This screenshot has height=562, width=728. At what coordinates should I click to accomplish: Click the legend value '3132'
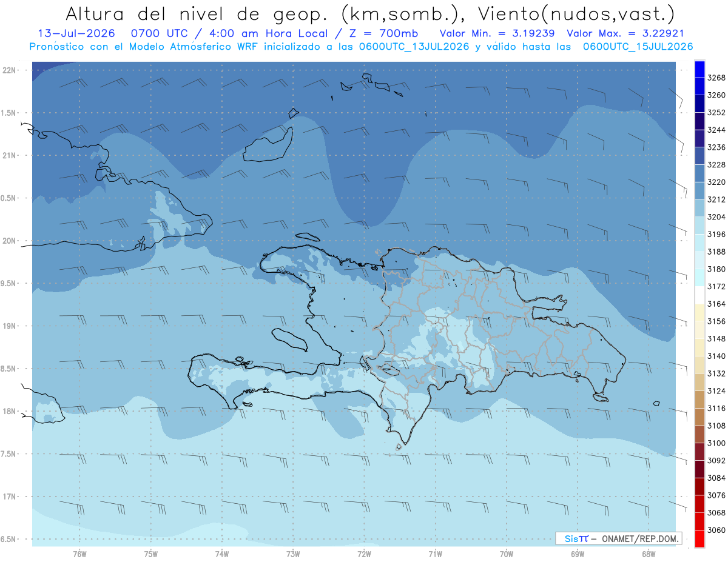tap(716, 373)
